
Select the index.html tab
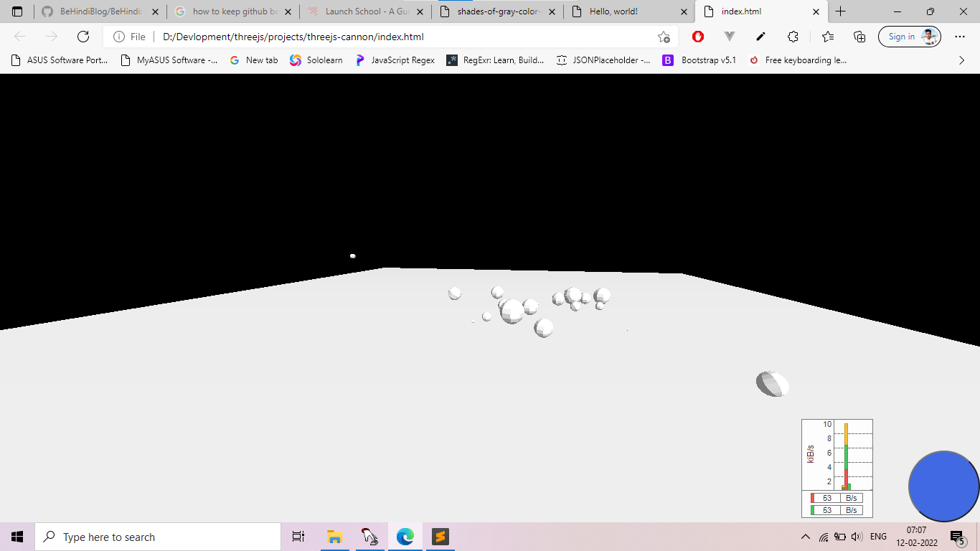point(762,11)
